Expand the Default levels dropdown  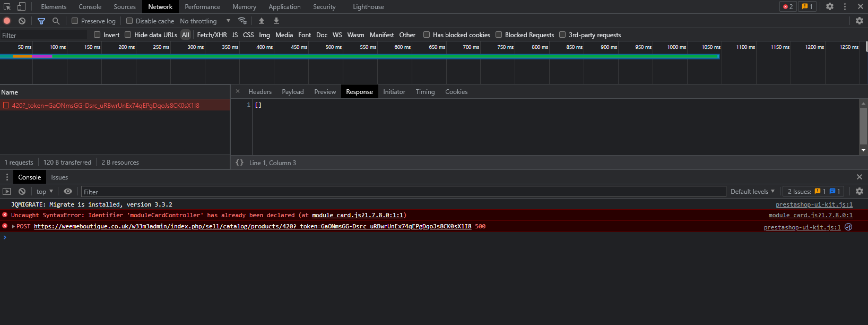click(752, 192)
